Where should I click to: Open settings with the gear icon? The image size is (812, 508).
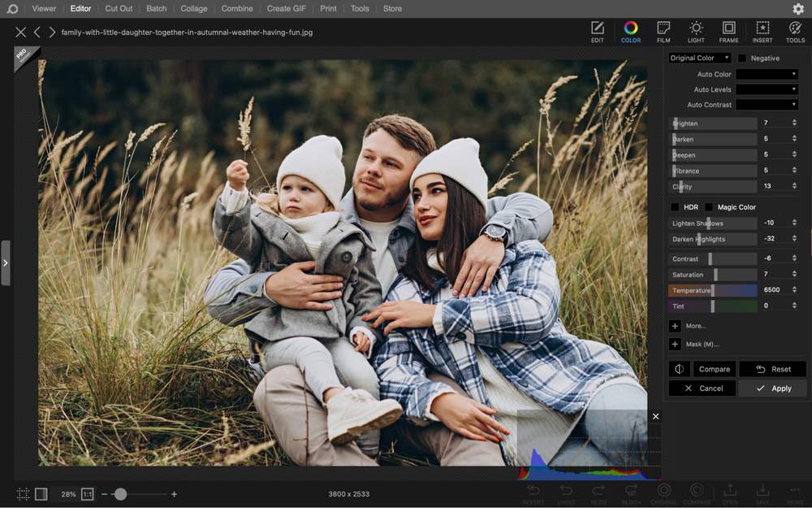coord(797,9)
